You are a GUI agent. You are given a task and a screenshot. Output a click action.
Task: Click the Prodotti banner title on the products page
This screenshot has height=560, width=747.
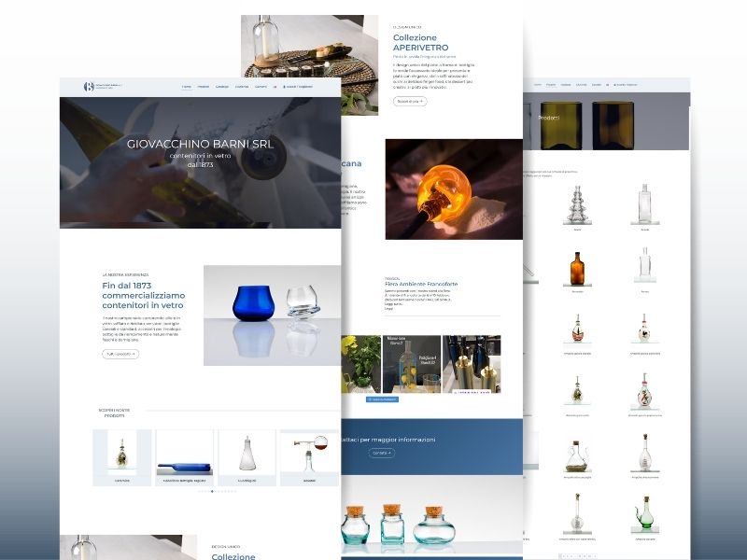549,118
